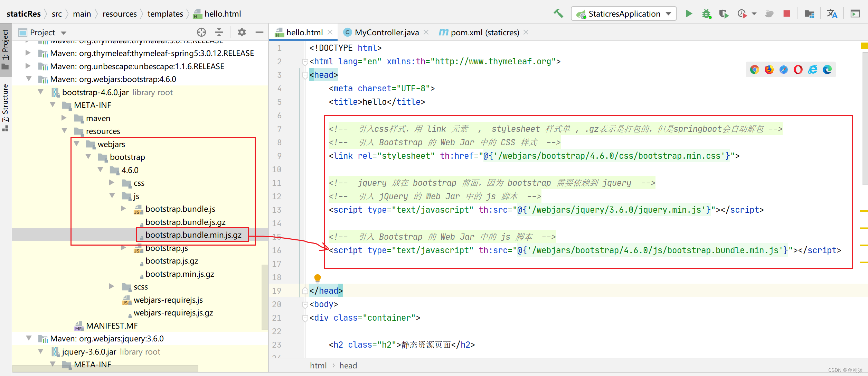The height and width of the screenshot is (376, 868).
Task: Click the staticRes root breadcrumb
Action: tap(23, 14)
